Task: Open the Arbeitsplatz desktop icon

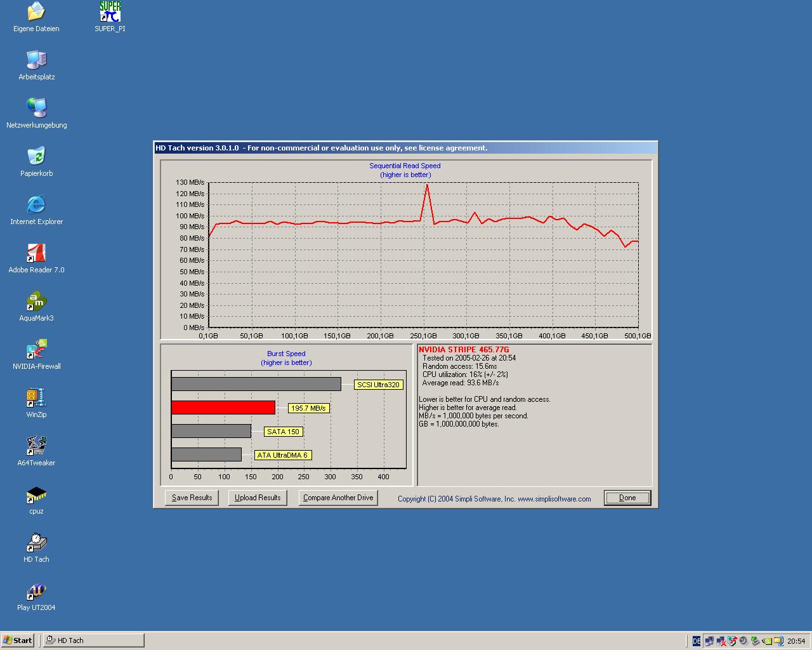Action: [36, 65]
